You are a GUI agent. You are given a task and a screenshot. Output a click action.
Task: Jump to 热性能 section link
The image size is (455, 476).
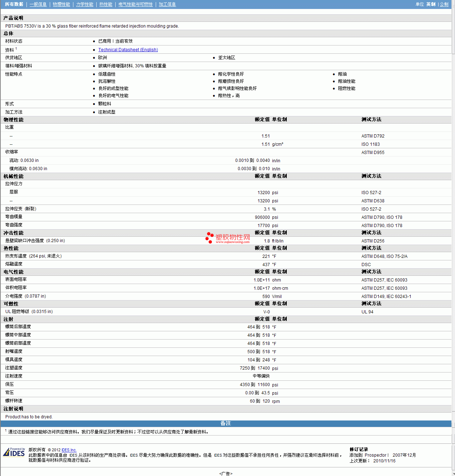[106, 4]
